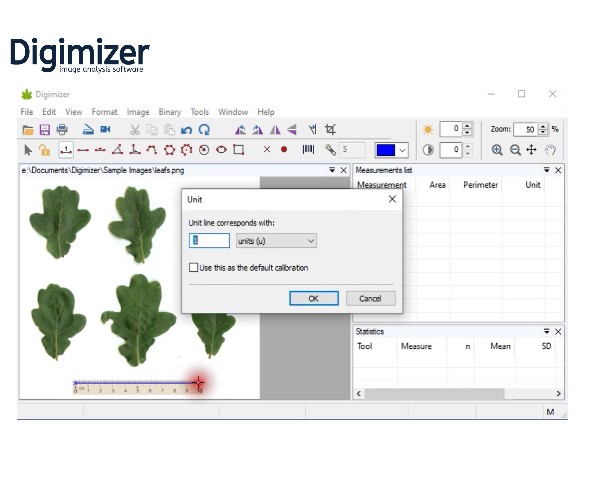
Task: Select the Length line tool
Action: [x=83, y=150]
